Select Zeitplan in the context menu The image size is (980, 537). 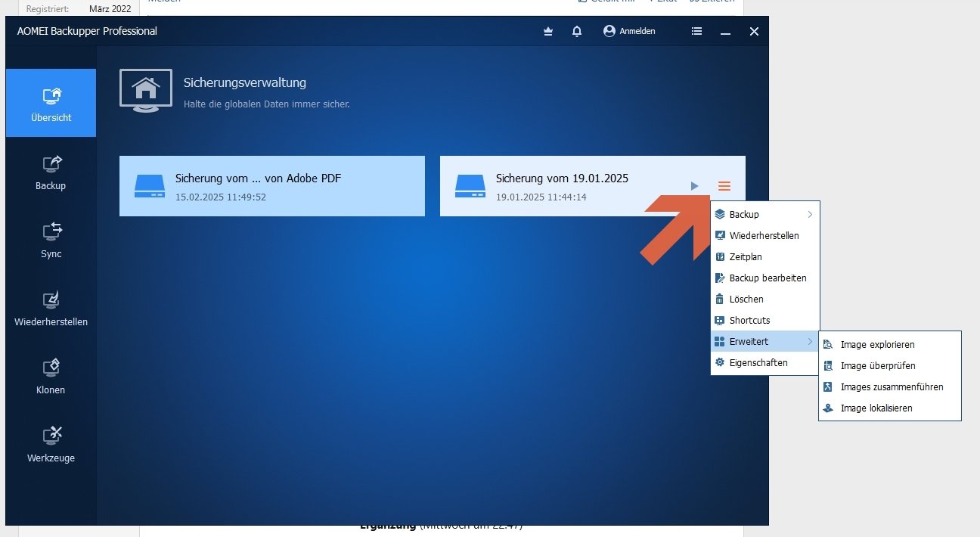click(765, 257)
